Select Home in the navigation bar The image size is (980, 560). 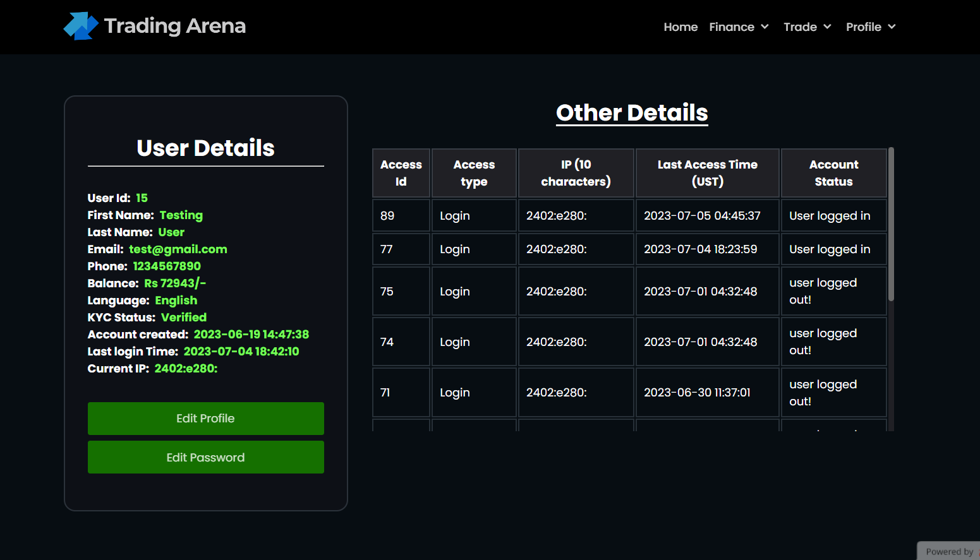681,27
